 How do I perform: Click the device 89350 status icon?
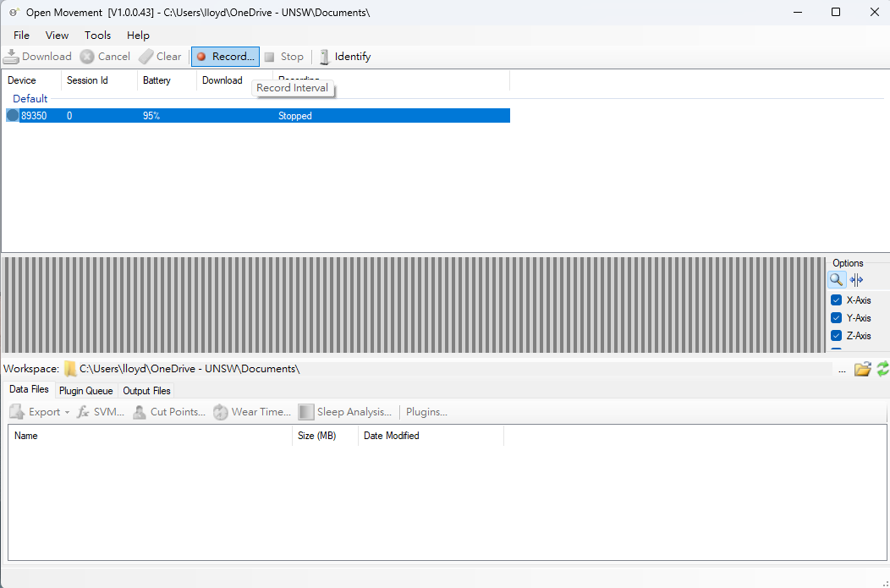click(x=13, y=116)
